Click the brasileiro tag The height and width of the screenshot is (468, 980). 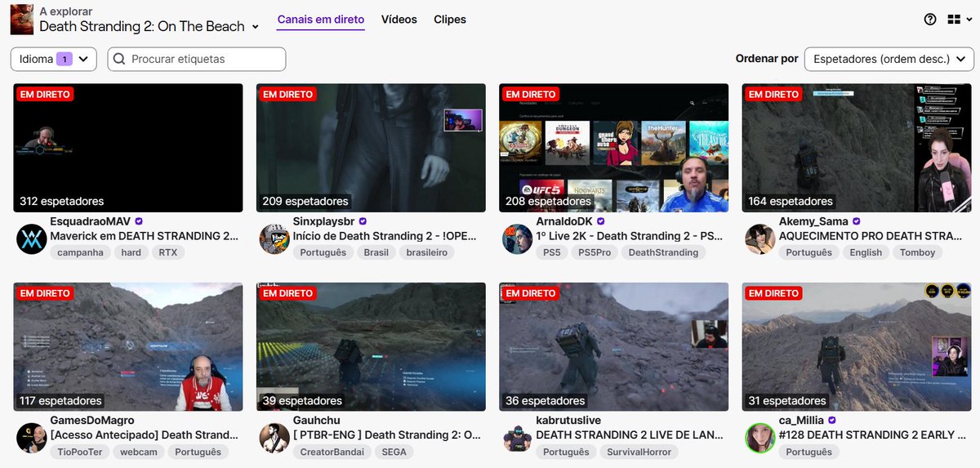pyautogui.click(x=427, y=252)
